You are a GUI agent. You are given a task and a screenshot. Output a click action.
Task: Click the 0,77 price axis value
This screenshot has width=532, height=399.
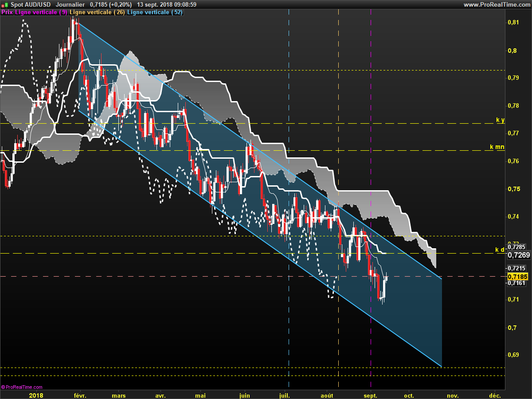512,133
